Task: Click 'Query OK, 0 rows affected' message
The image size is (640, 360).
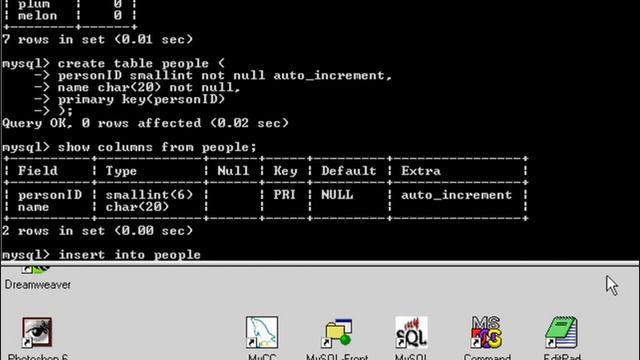Action: click(145, 123)
